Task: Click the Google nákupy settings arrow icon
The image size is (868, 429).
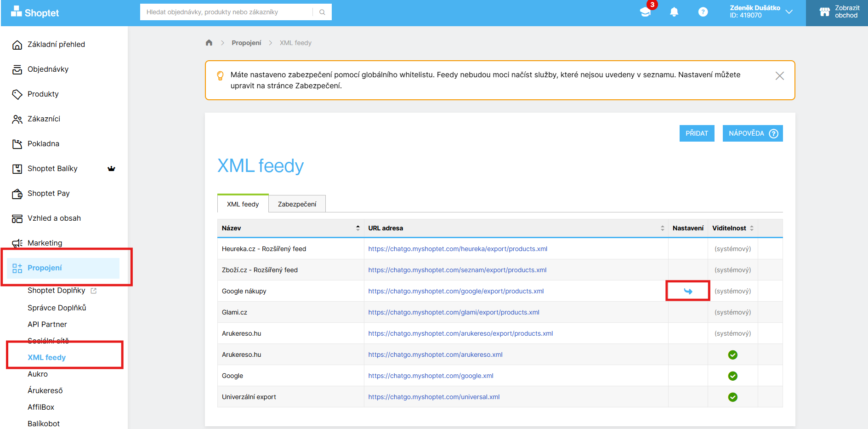Action: click(688, 291)
